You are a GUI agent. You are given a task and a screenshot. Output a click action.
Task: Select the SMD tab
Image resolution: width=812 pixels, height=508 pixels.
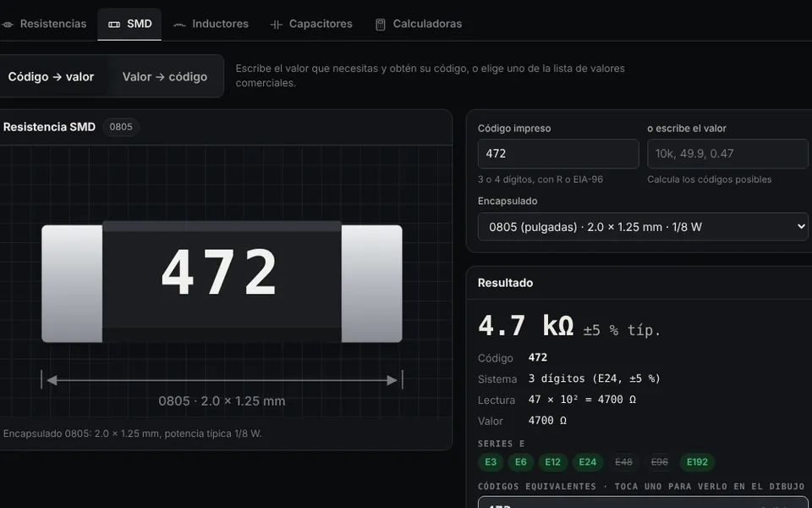pos(129,24)
